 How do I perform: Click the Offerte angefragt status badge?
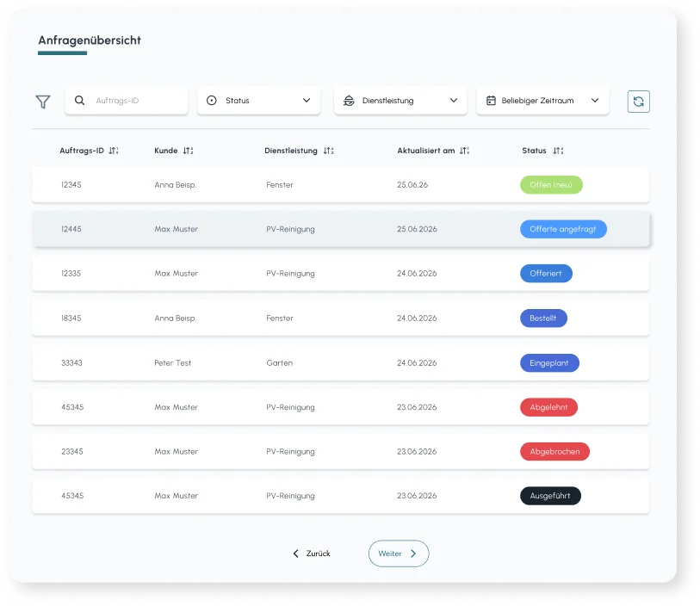point(563,229)
